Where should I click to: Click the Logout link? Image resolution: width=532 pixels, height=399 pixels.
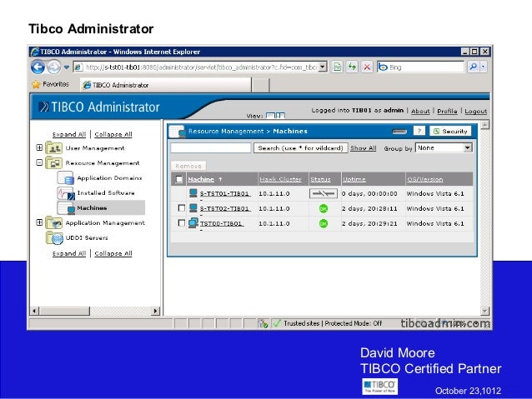pos(475,111)
